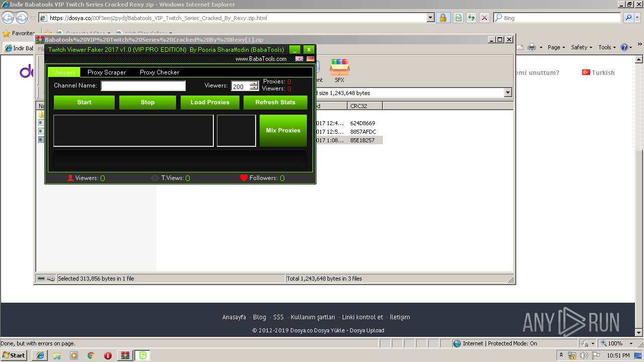Screen dimensions: 644x362
Task: Click the red Followers heart icon
Action: pyautogui.click(x=244, y=178)
